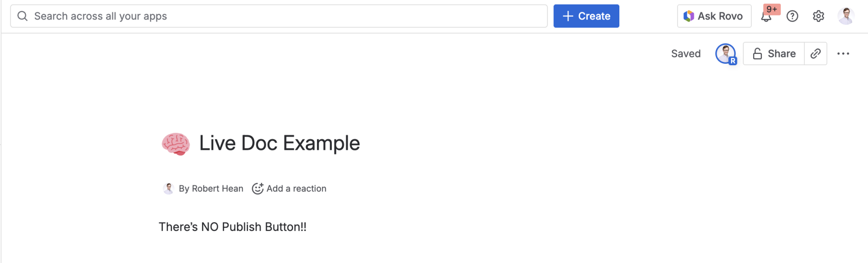Copy the page link with chain icon

[816, 54]
